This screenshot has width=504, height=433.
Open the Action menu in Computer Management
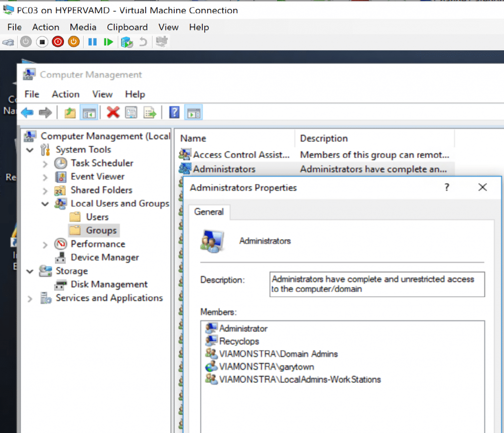coord(65,94)
